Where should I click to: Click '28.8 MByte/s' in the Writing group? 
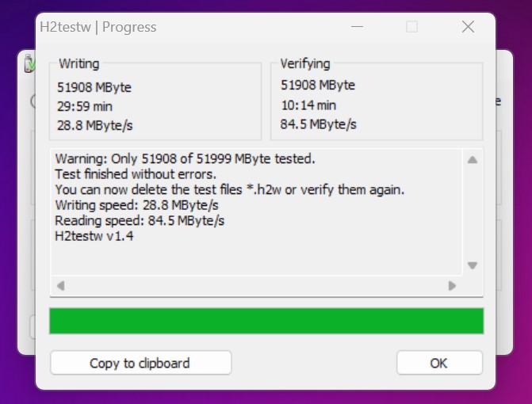94,125
